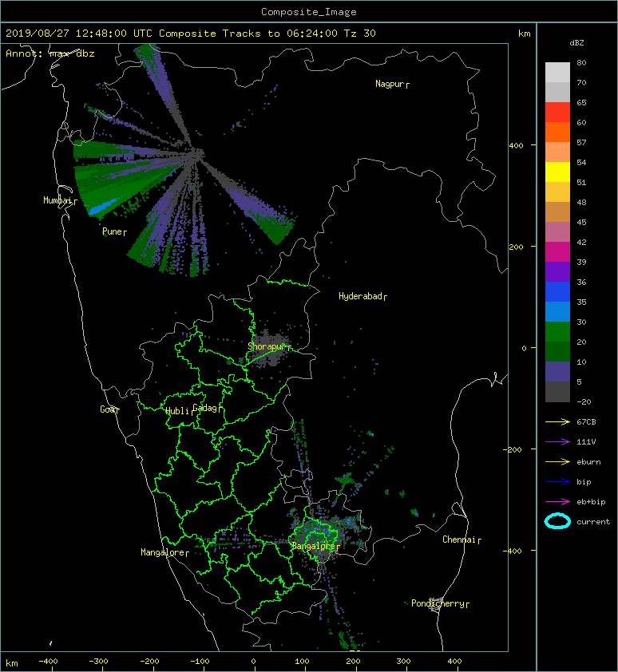Click the km unit label at top right
Screen dimensions: 618x672
click(524, 34)
